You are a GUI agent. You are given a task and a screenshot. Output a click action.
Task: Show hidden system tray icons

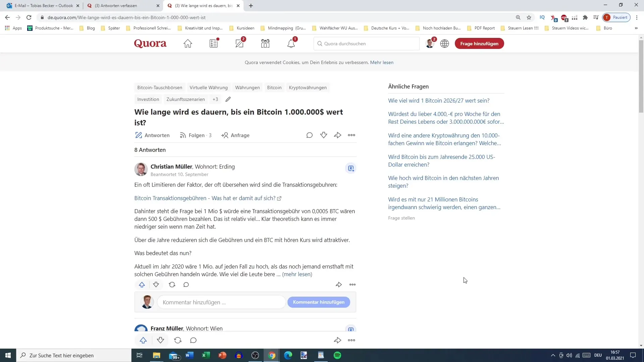click(553, 355)
